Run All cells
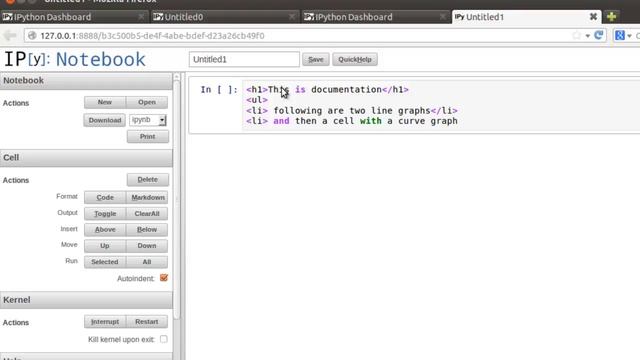 [x=147, y=262]
